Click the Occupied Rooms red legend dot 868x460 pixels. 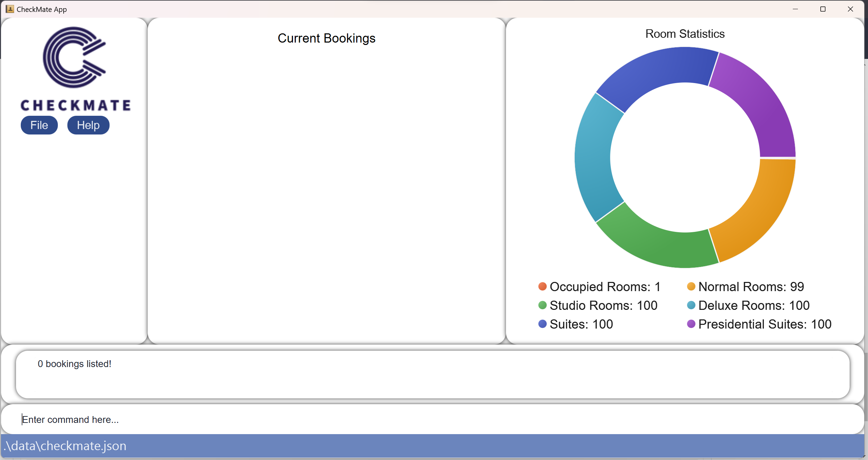point(542,286)
